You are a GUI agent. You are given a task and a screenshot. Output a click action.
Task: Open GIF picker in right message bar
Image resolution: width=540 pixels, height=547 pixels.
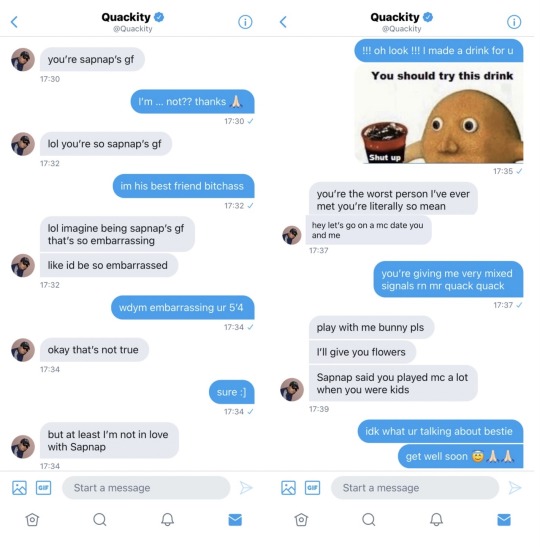[312, 488]
